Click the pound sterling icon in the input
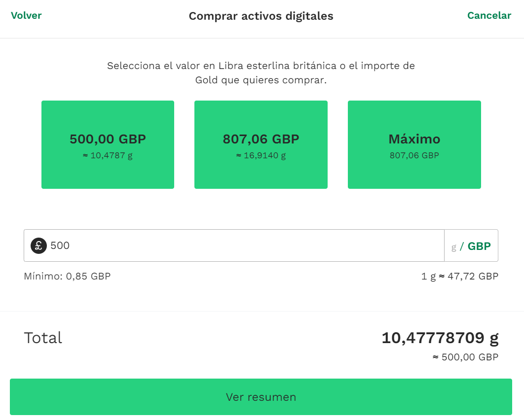This screenshot has width=524, height=420. pyautogui.click(x=38, y=245)
